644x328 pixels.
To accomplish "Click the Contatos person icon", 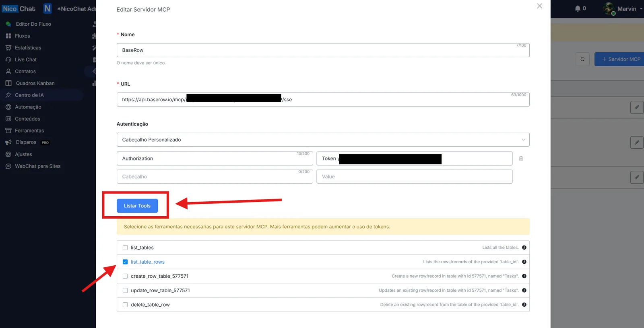I will [x=8, y=72].
